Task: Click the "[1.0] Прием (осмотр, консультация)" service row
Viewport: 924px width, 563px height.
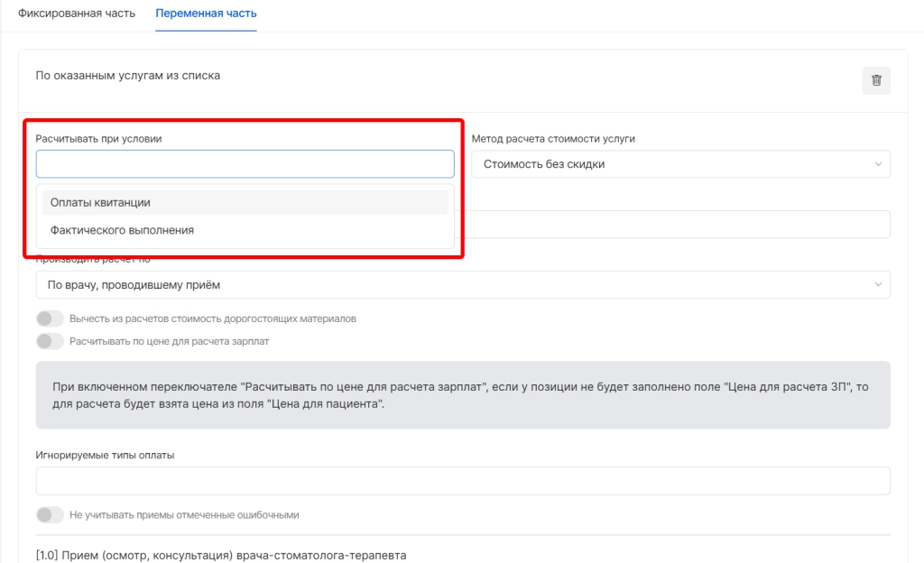Action: coord(221,554)
